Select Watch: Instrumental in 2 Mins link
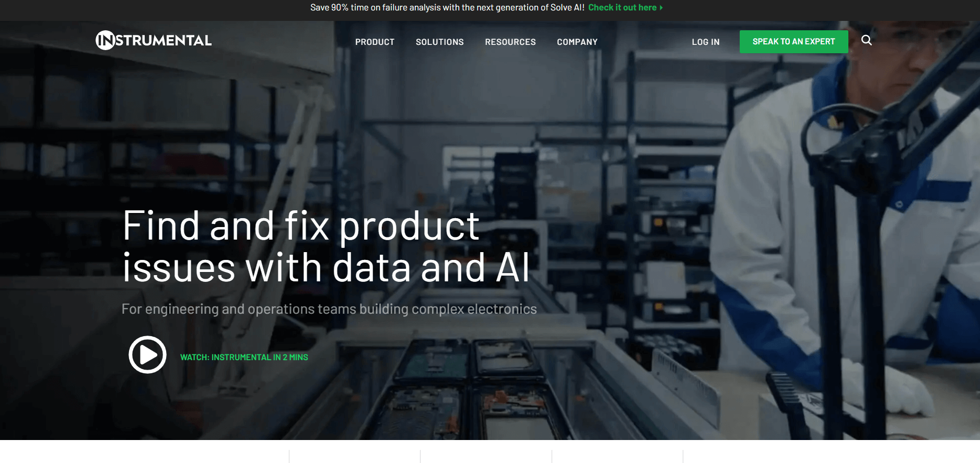This screenshot has width=980, height=463. coord(244,358)
